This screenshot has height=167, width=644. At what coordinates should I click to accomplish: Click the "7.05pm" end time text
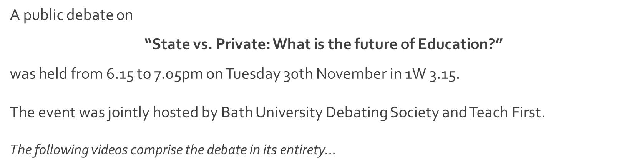[178, 74]
